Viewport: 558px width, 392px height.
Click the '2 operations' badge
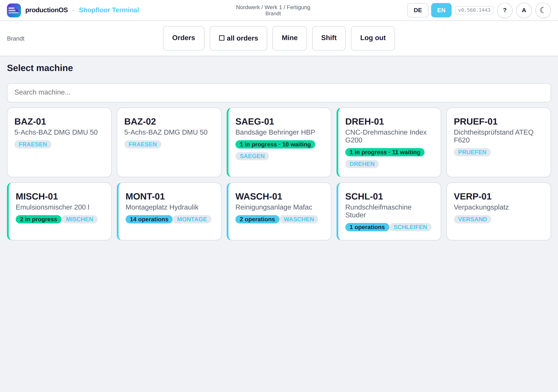[x=257, y=219]
